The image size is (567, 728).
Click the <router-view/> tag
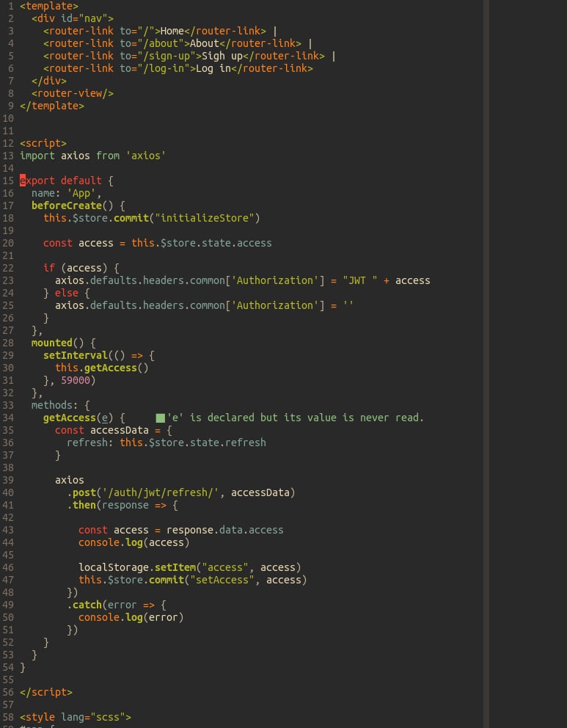click(x=73, y=93)
